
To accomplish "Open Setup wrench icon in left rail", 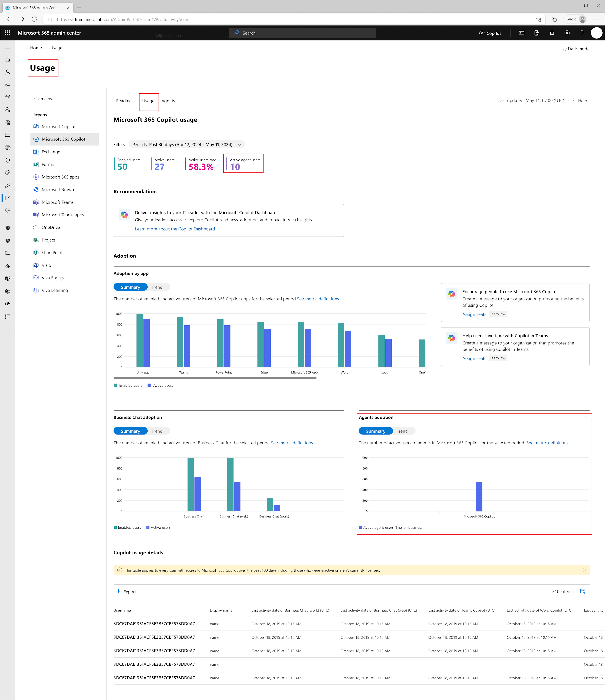I will click(x=8, y=186).
